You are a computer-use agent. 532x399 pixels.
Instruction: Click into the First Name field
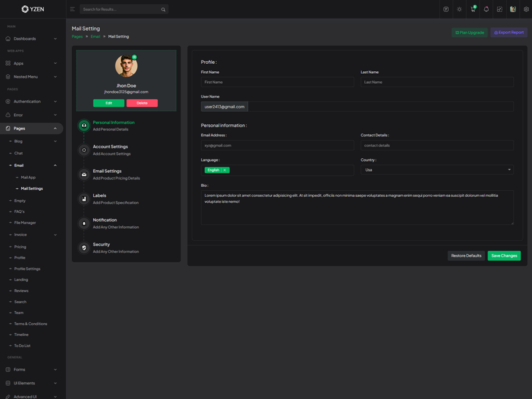pyautogui.click(x=277, y=82)
